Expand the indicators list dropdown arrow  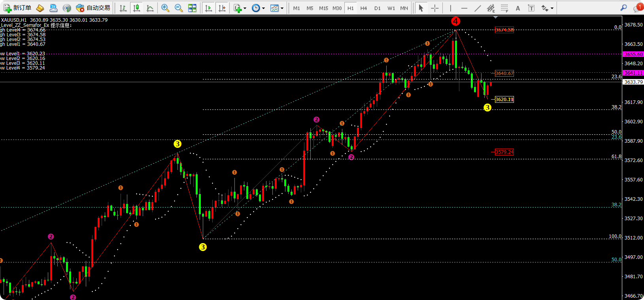pyautogui.click(x=245, y=8)
